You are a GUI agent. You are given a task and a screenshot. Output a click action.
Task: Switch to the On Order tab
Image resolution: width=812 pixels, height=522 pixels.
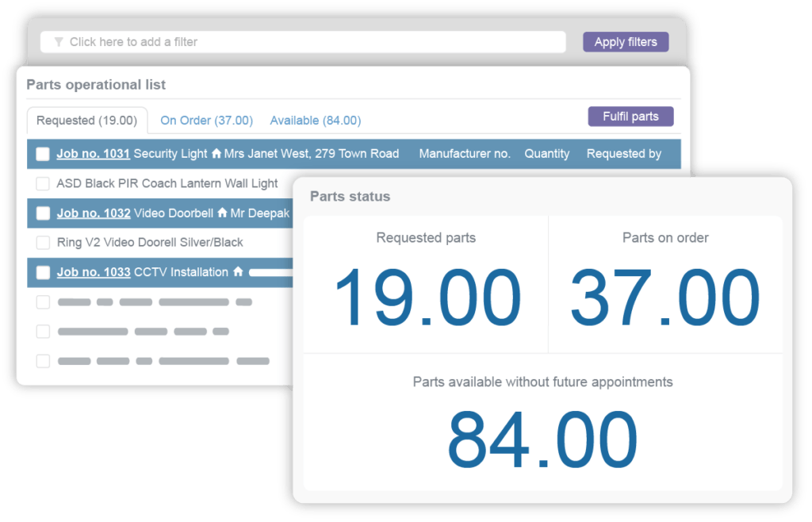coord(206,121)
